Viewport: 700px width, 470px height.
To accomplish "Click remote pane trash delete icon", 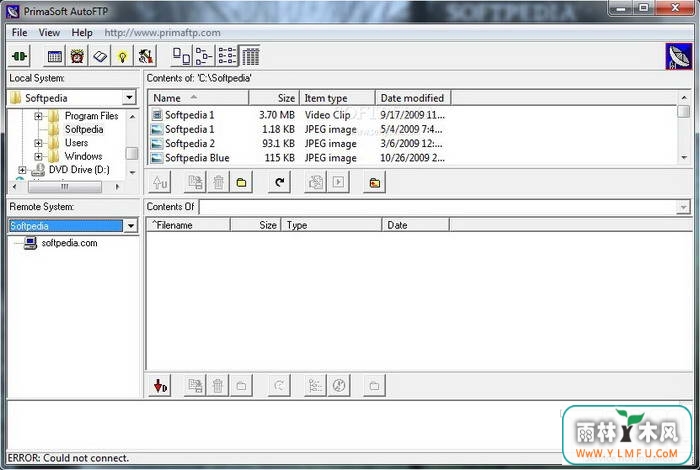I will point(218,385).
